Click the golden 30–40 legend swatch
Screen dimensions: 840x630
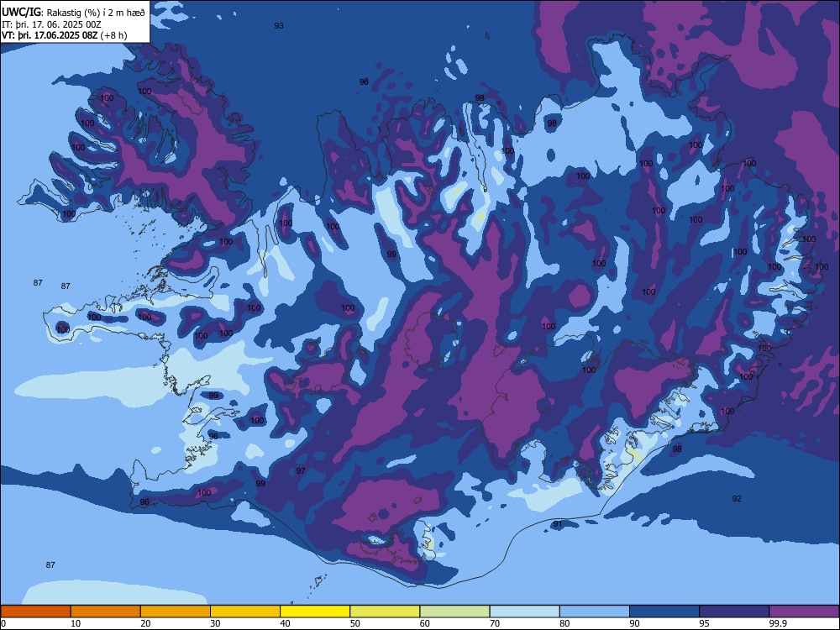[x=245, y=612]
